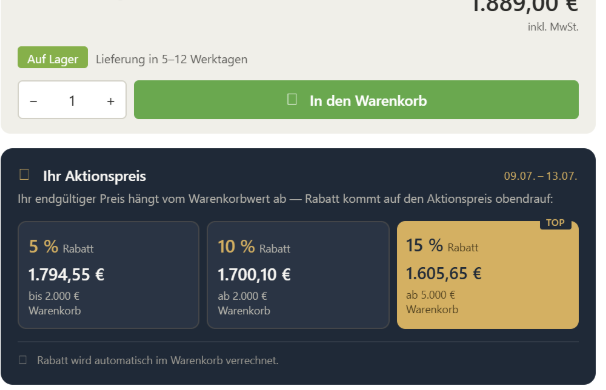
Task: Click the inkl. MwSt. label
Action: (553, 27)
